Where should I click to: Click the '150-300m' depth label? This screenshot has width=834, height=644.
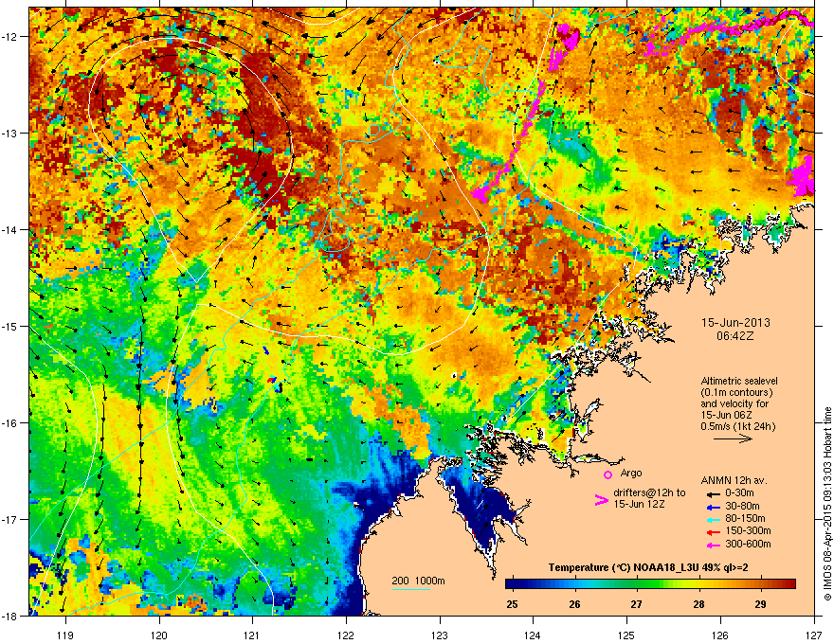pyautogui.click(x=748, y=530)
